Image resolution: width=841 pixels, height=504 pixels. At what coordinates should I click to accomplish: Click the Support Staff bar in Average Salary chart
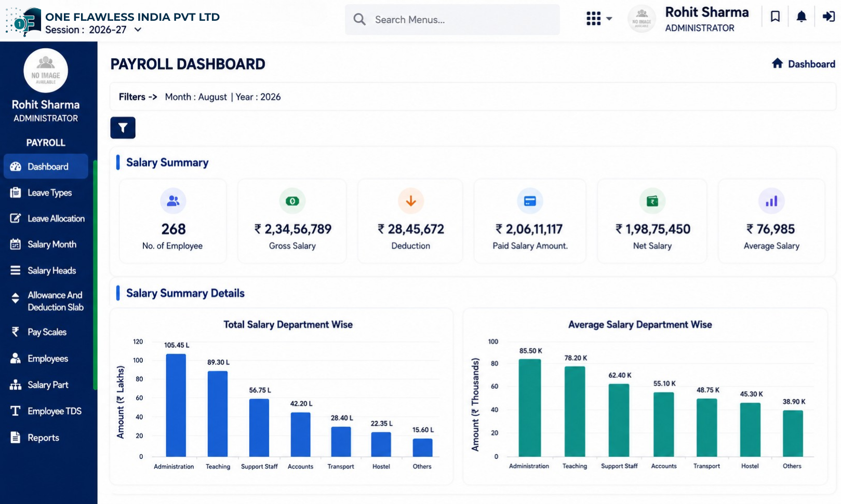[619, 420]
